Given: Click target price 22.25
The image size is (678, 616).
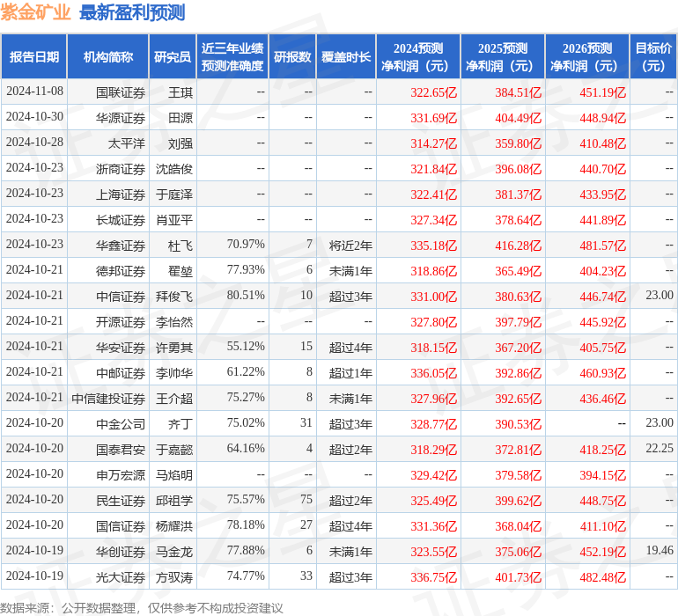Looking at the screenshot, I should pyautogui.click(x=660, y=448).
